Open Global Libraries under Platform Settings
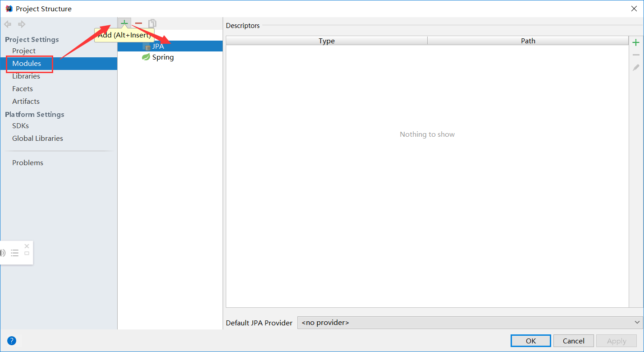 38,139
